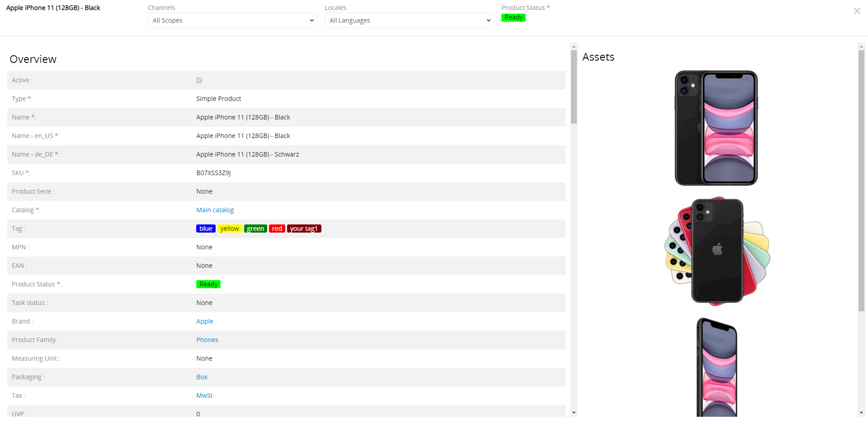This screenshot has height=424, width=868.
Task: Follow the Box packaging link
Action: (x=202, y=377)
